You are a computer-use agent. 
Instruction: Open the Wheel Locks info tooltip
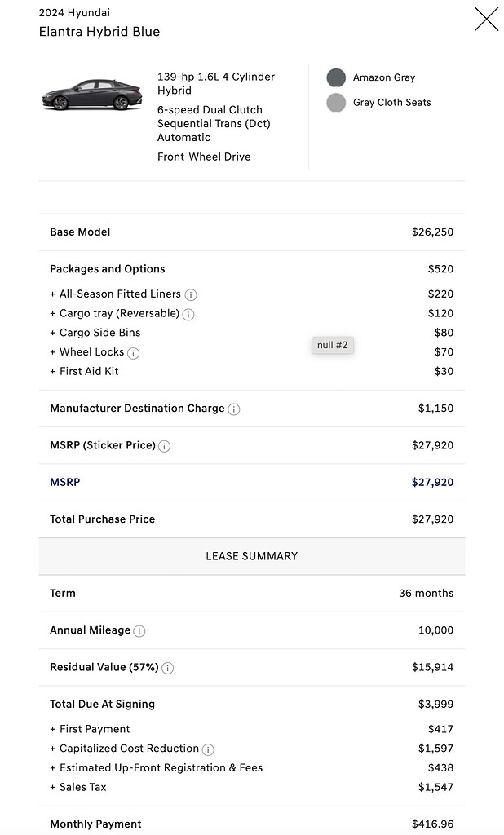tap(131, 352)
